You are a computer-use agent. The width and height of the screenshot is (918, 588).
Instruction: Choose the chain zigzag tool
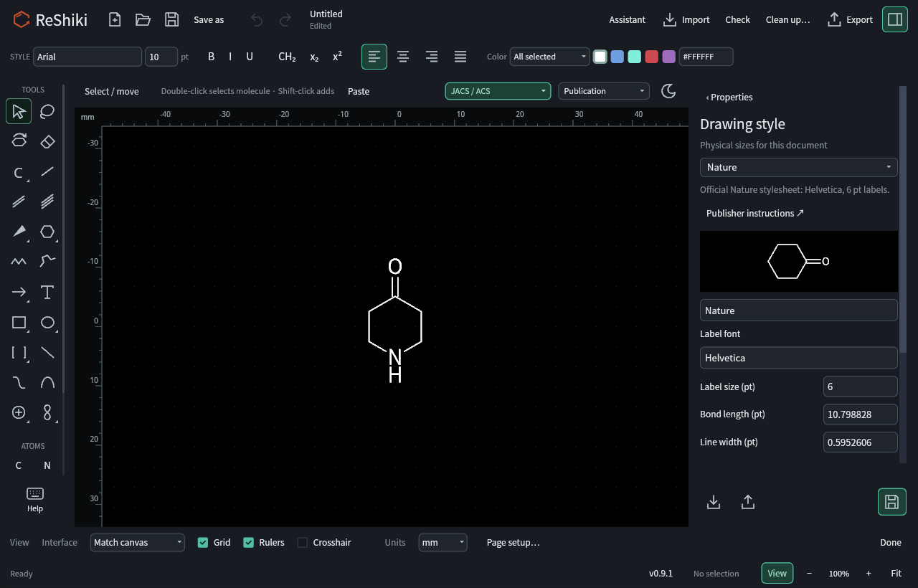point(19,262)
